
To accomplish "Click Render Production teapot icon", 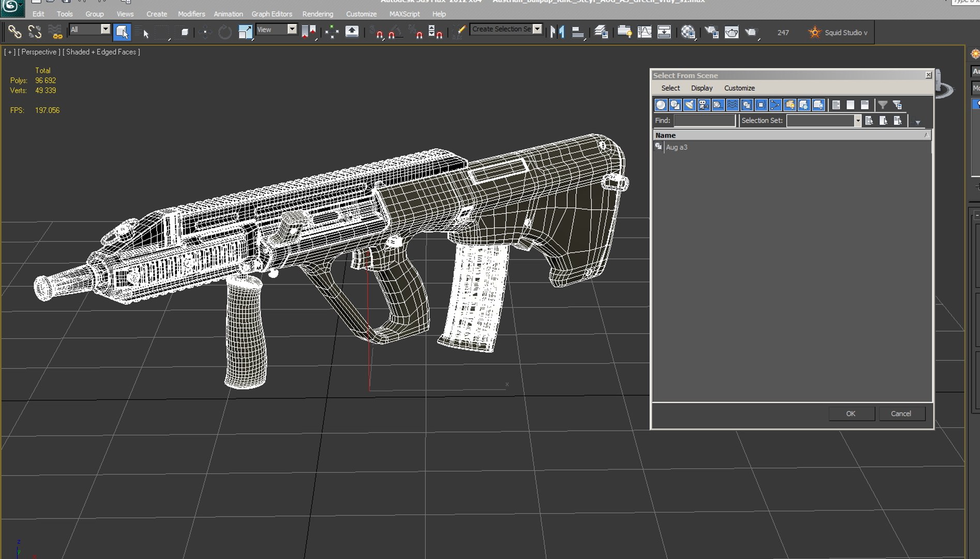I will [751, 32].
